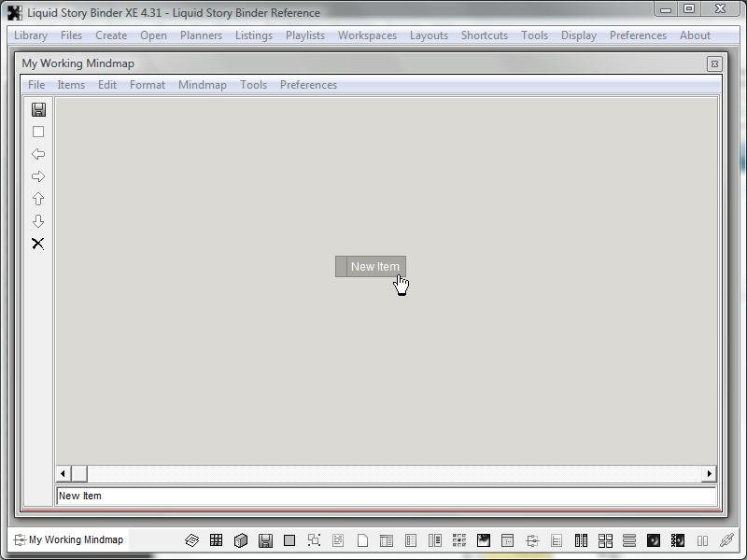
Task: Click the save floppy disk icon in the mindmap sidebar
Action: pos(38,109)
